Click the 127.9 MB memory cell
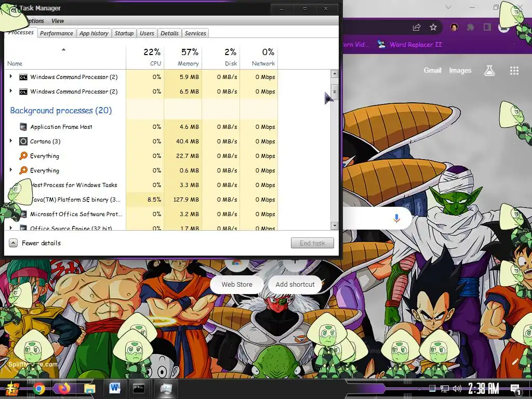This screenshot has width=532, height=399. [x=183, y=199]
